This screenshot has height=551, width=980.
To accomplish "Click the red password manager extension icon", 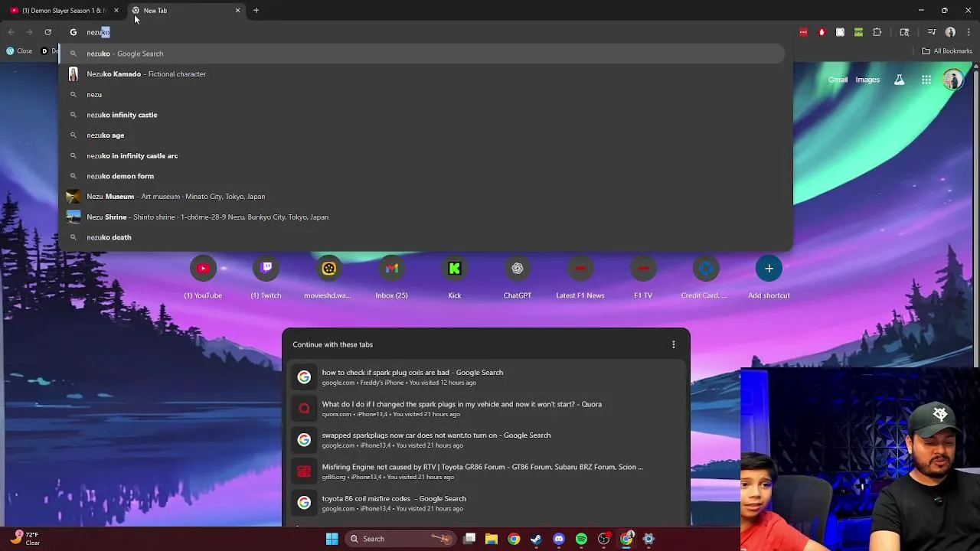I will coord(803,32).
